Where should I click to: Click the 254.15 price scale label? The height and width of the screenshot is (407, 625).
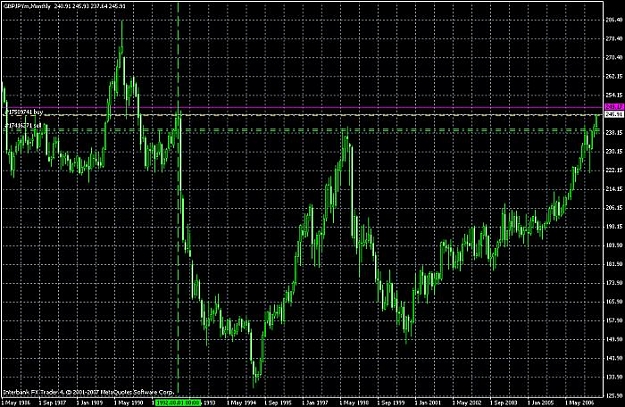point(614,95)
